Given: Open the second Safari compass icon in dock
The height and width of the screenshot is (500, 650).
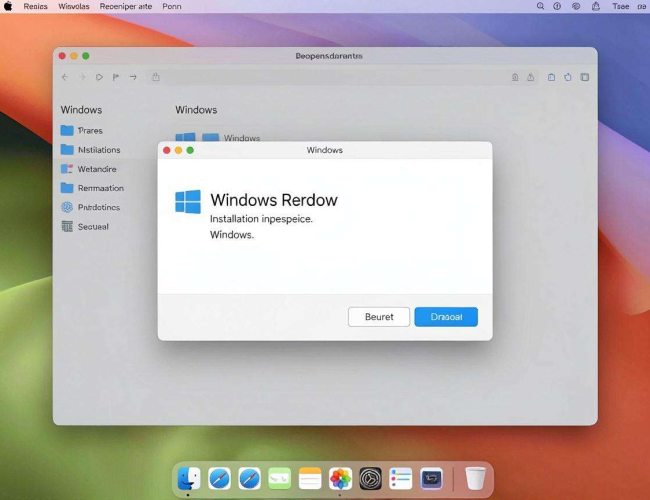Looking at the screenshot, I should point(250,478).
